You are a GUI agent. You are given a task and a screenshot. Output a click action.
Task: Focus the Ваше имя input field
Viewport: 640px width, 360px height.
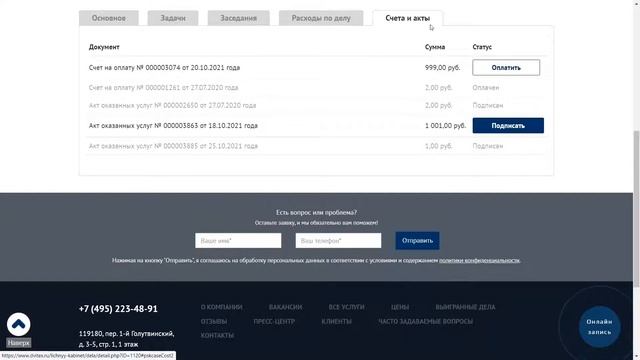point(238,240)
